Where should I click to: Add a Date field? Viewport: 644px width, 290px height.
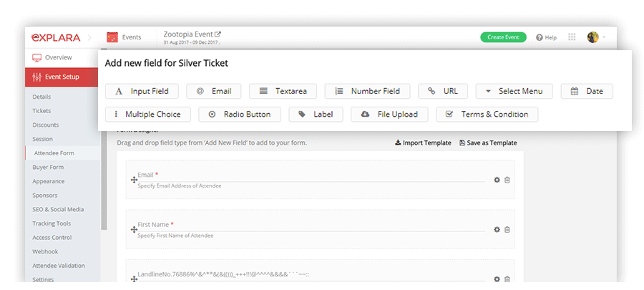tap(587, 91)
